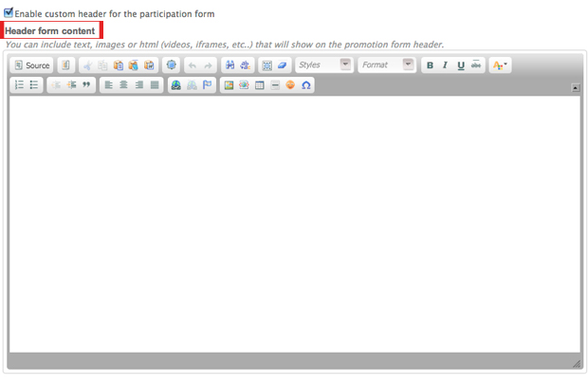Viewport: 588px width, 384px height.
Task: Click the Select All icon
Action: 267,65
